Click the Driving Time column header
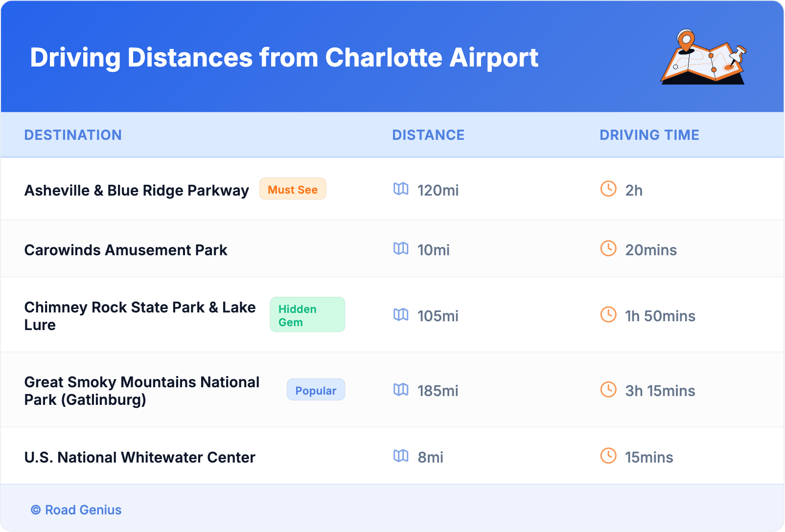Viewport: 785px width, 532px height. point(649,135)
